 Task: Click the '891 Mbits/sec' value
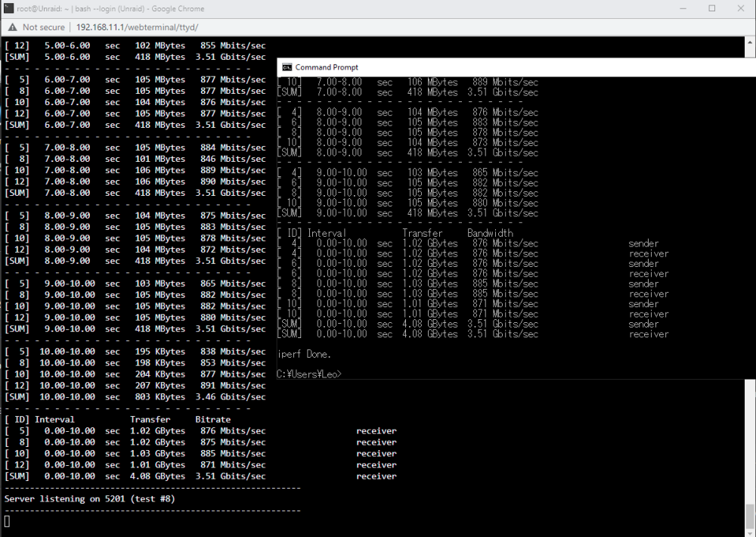pos(233,386)
